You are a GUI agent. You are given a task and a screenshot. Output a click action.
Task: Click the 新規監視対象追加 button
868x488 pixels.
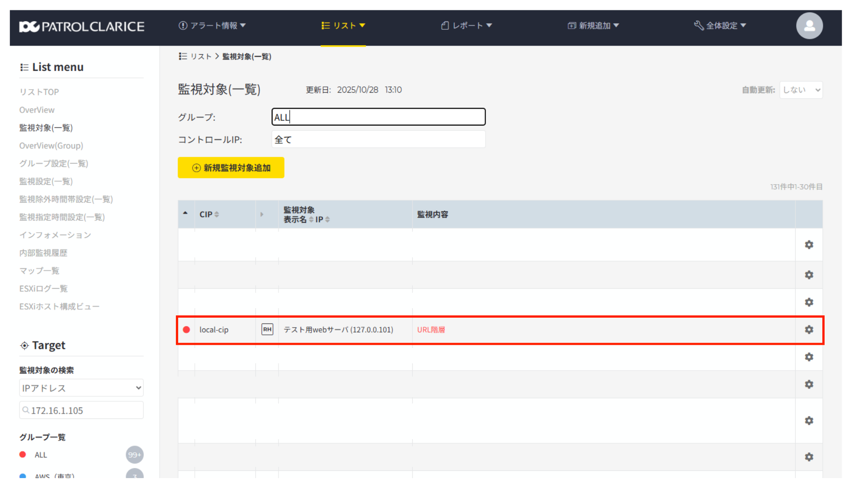click(231, 168)
